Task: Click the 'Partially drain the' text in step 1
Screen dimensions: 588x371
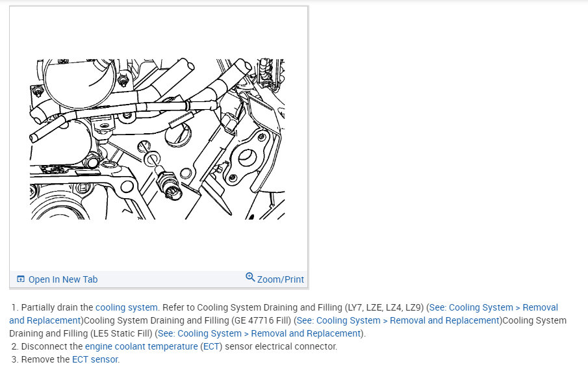Action: [57, 307]
